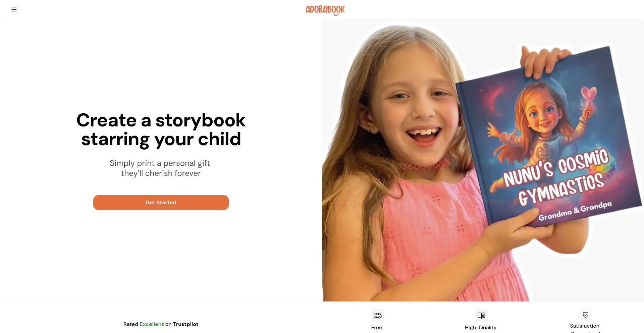Click the Adorabook logo

[325, 10]
